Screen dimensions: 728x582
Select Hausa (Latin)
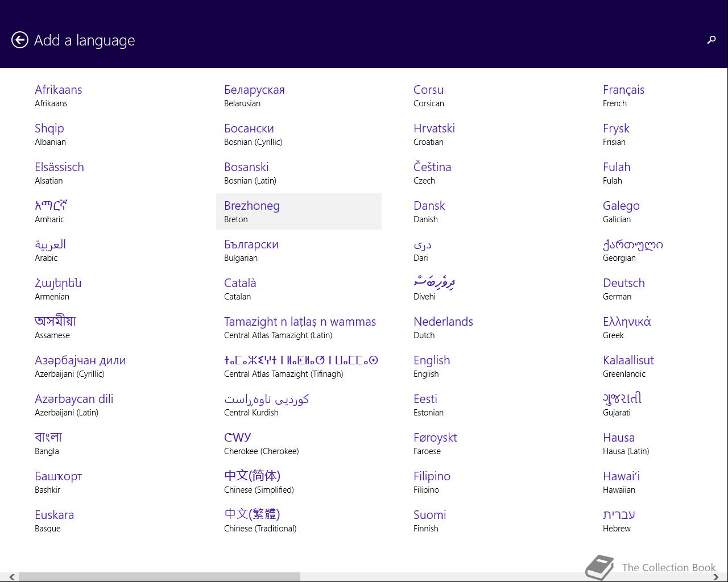661,443
